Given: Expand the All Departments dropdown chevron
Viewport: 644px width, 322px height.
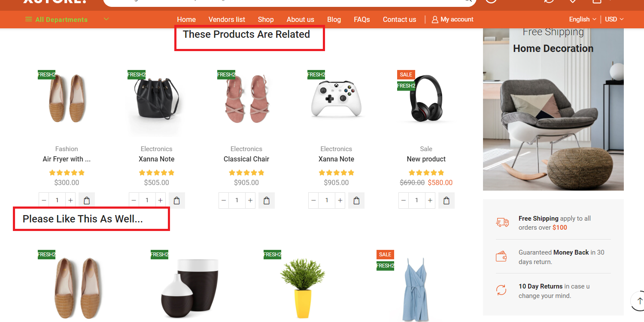Looking at the screenshot, I should coord(106,19).
